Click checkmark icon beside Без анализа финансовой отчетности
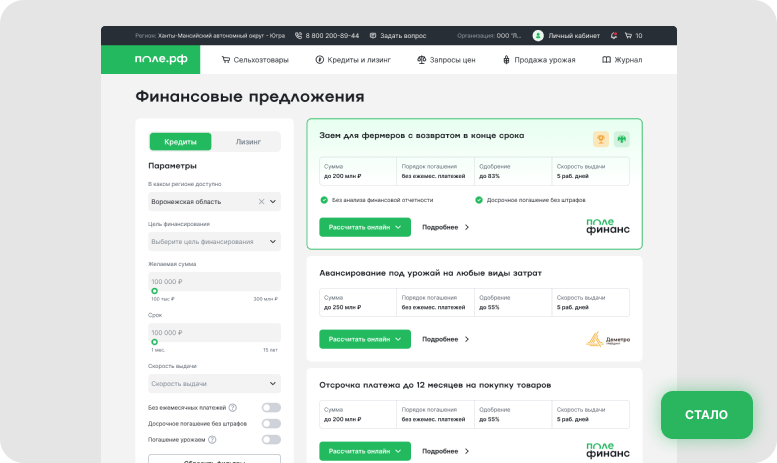 tap(324, 200)
